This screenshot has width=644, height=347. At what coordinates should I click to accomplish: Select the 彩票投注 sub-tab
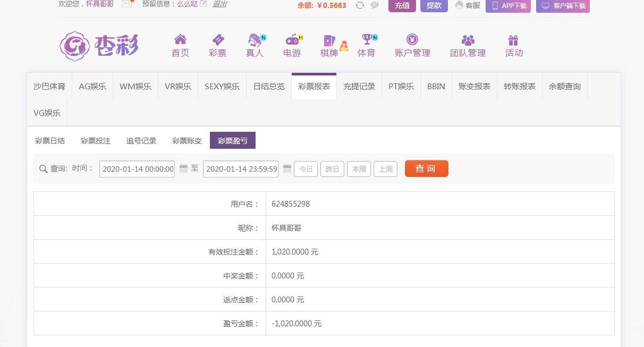(96, 141)
